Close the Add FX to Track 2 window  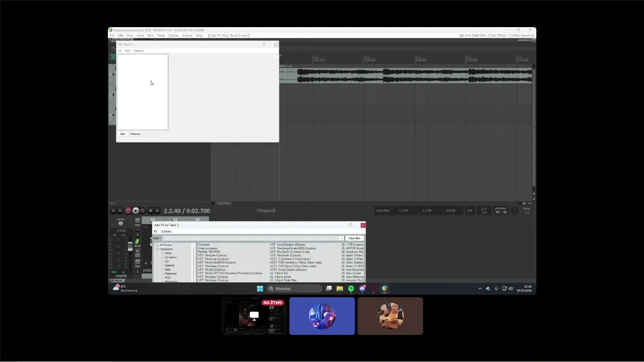(x=363, y=225)
